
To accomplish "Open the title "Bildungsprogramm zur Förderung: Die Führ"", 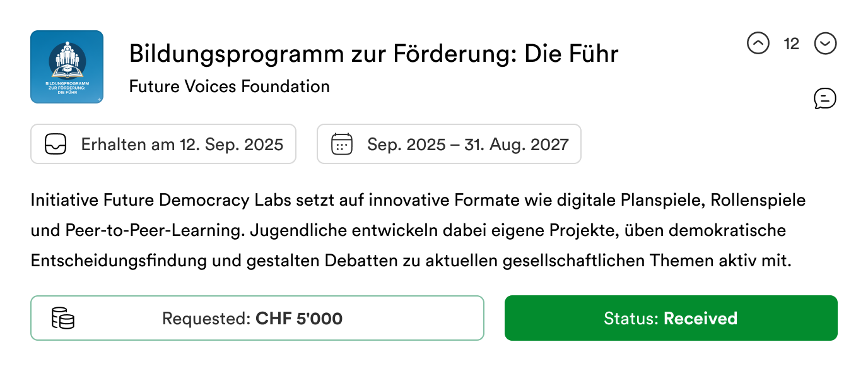I will pyautogui.click(x=373, y=54).
